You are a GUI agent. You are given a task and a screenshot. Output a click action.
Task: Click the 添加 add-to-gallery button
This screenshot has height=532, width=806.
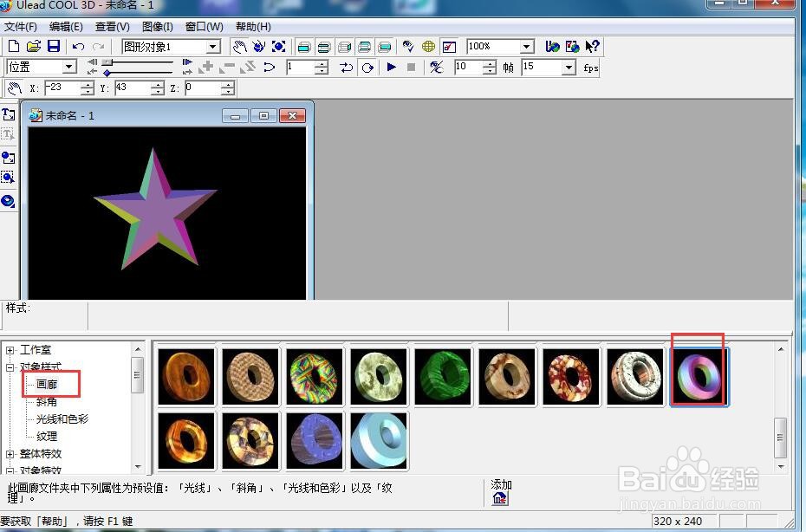[x=500, y=497]
